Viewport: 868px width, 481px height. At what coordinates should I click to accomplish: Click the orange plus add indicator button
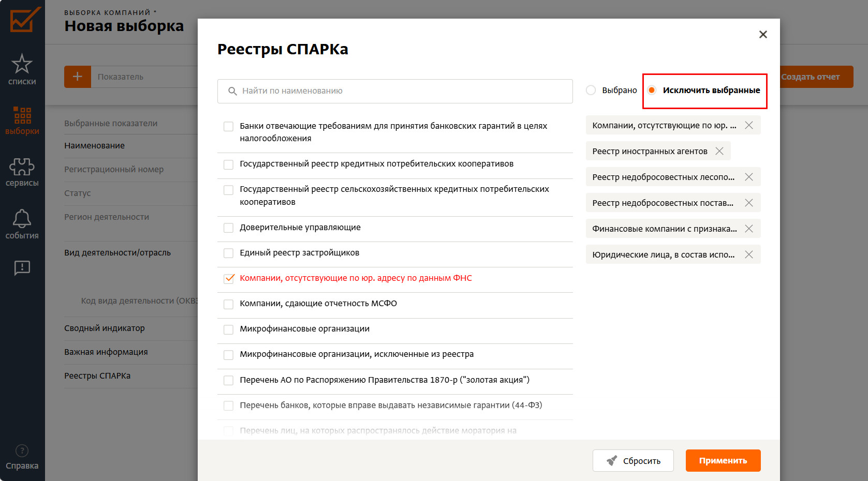78,77
